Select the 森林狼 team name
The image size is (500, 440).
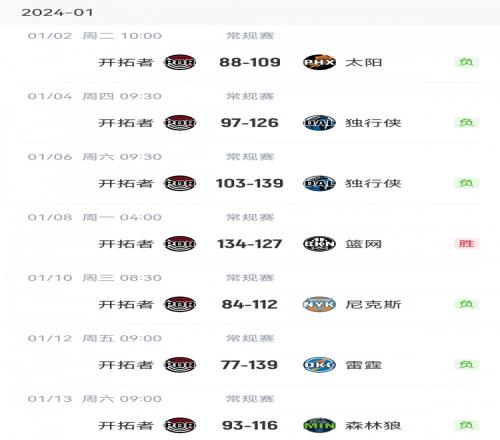[x=373, y=425]
